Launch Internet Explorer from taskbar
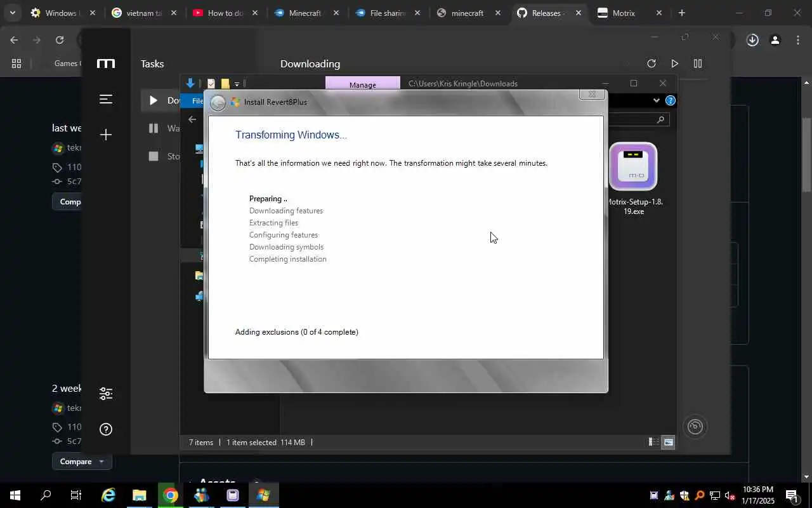812x508 pixels. 108,495
